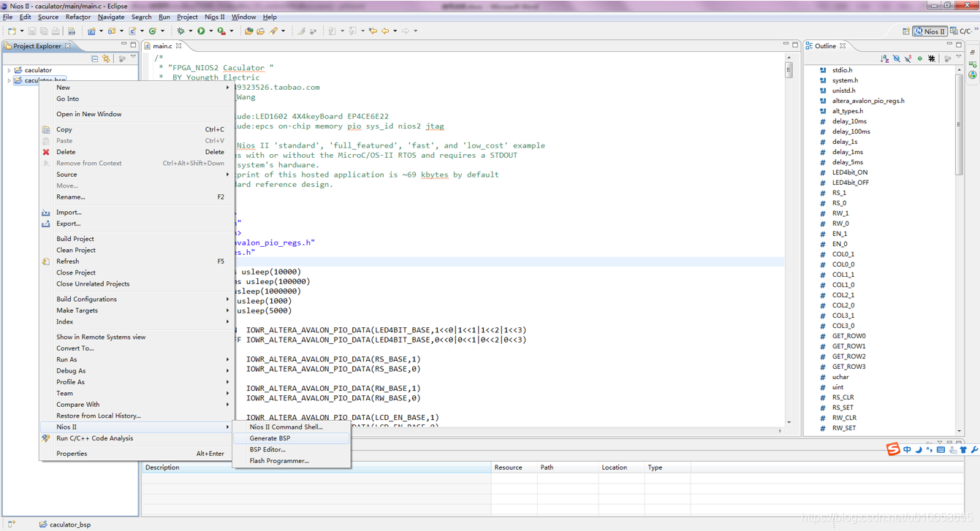The width and height of the screenshot is (980, 531).
Task: Click the Build hammer-style toolbar icon
Action: coord(71,31)
